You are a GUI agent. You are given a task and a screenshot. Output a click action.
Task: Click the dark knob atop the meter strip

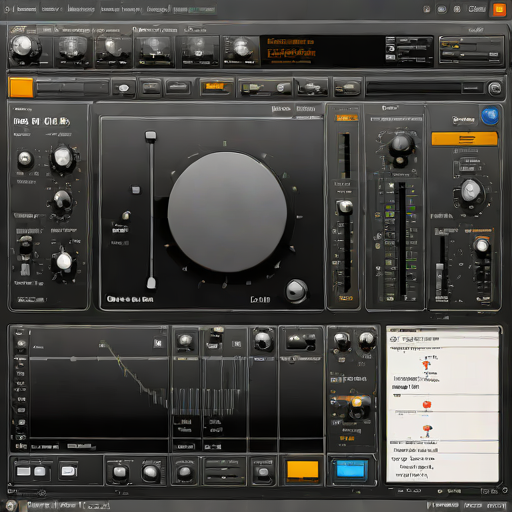(x=402, y=146)
